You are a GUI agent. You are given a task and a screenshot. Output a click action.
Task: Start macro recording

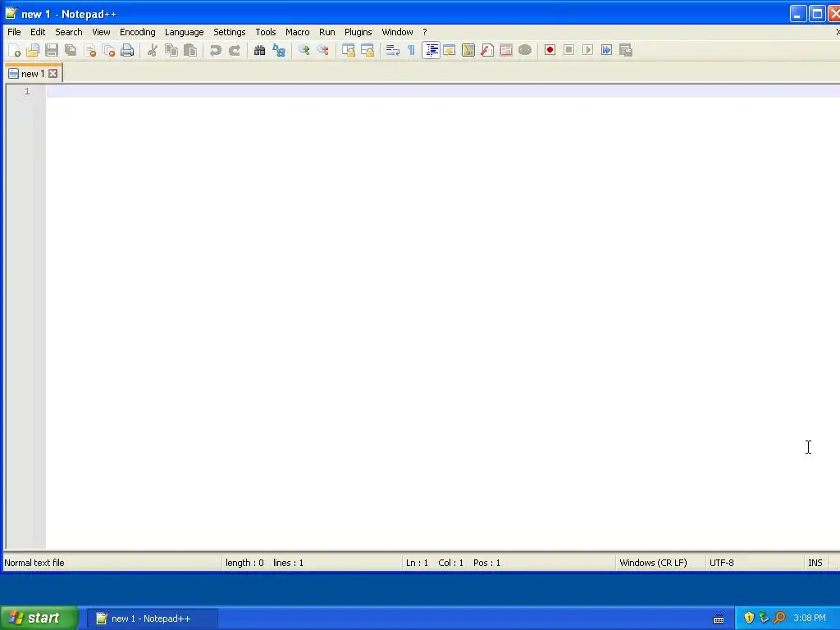click(550, 50)
